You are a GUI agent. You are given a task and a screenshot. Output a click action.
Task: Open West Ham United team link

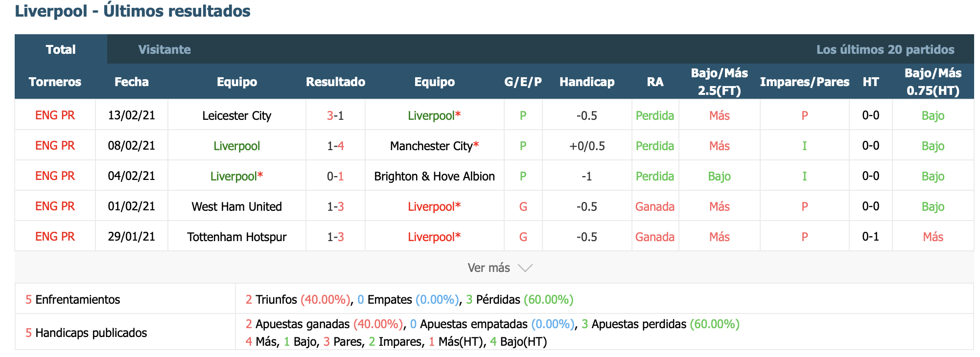click(236, 206)
